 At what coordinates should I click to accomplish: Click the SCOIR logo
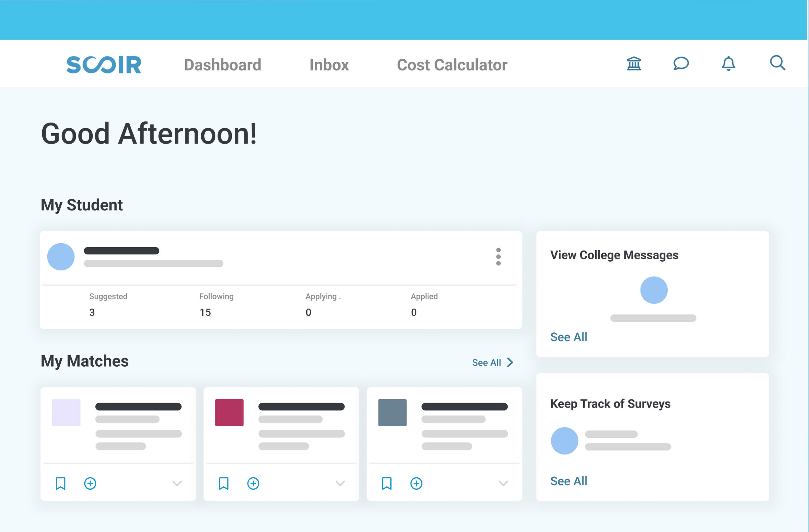(104, 64)
